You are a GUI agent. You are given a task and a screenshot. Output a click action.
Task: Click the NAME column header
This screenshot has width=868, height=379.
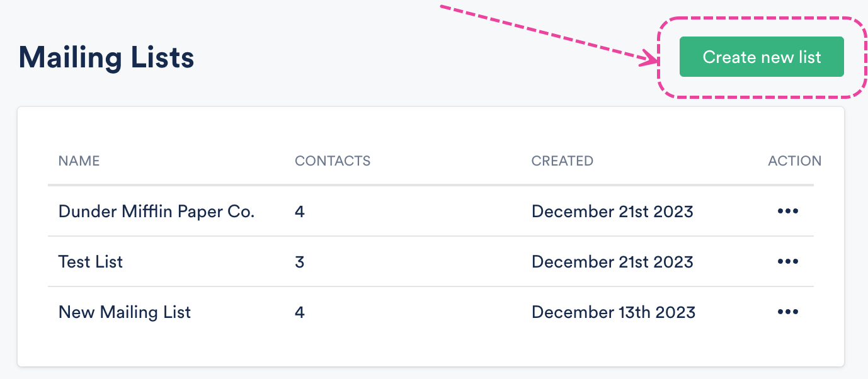pos(79,161)
